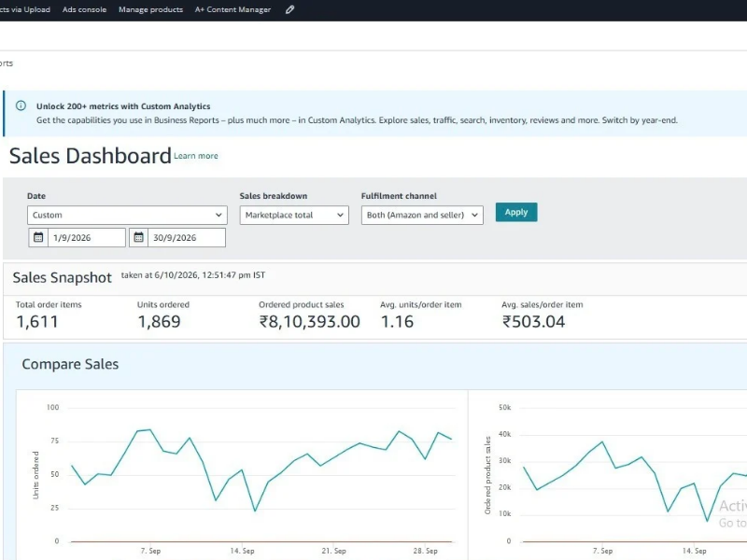The image size is (747, 560).
Task: Click the '21. Sep' label on units chart
Action: [333, 551]
